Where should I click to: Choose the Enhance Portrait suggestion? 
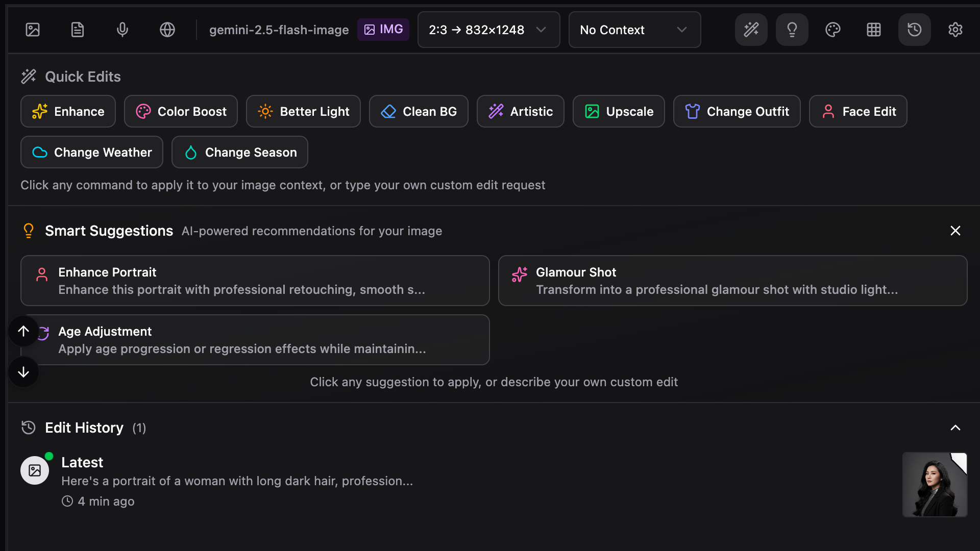255,281
